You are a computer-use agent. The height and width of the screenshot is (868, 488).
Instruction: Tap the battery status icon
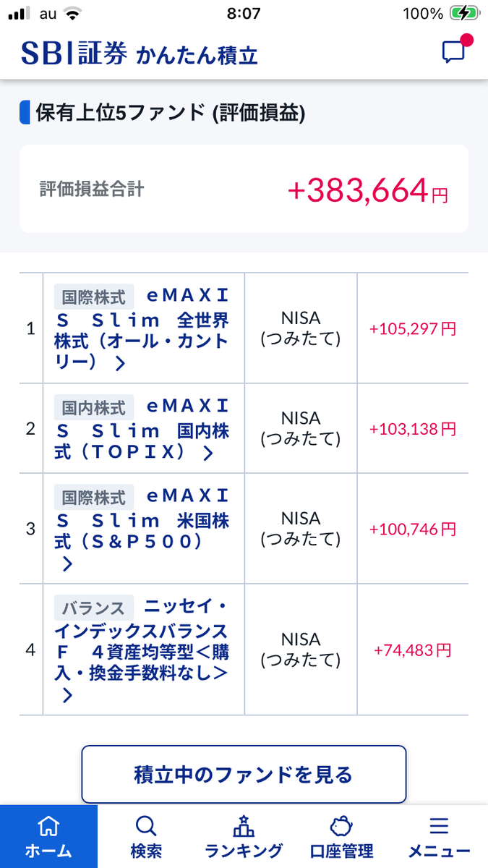[x=462, y=13]
